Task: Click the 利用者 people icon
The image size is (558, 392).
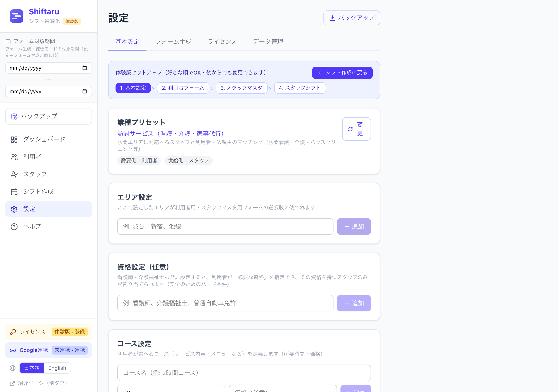Action: (14, 157)
